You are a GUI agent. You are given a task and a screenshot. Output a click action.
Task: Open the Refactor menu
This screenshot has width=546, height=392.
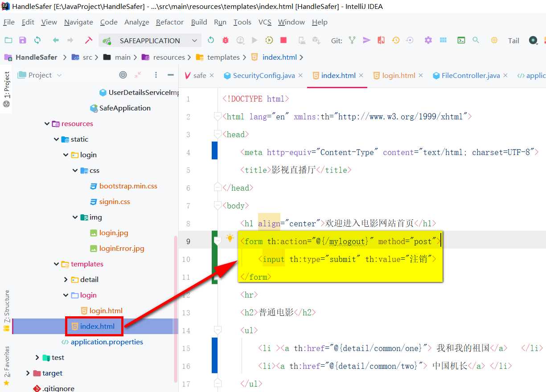coord(169,22)
